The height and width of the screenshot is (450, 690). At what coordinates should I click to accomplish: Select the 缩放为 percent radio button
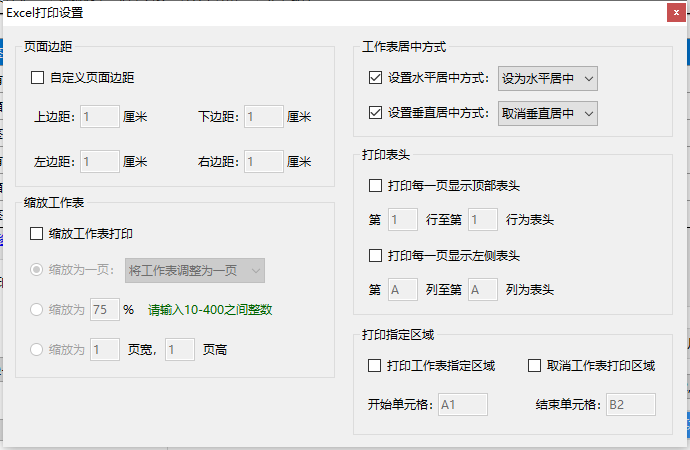tap(36, 310)
